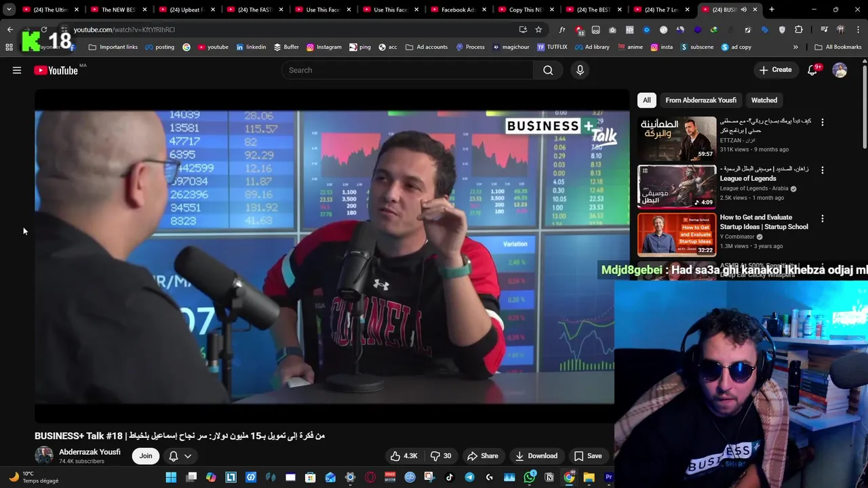Image resolution: width=868 pixels, height=488 pixels.
Task: Open browser tab search dropdown arrow
Action: 9,9
